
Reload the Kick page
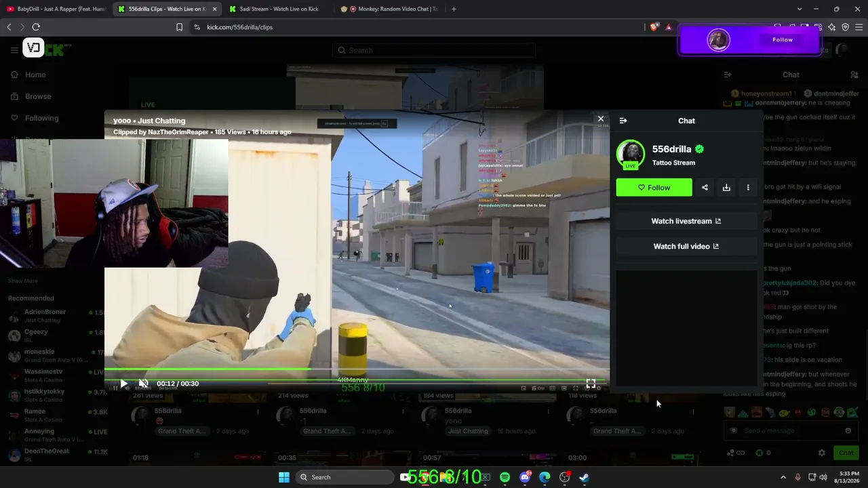point(36,27)
